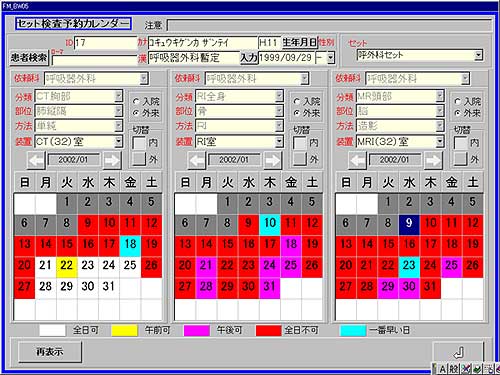Click the IME 'A' input mode tray icon
500x375 pixels.
tap(442, 369)
